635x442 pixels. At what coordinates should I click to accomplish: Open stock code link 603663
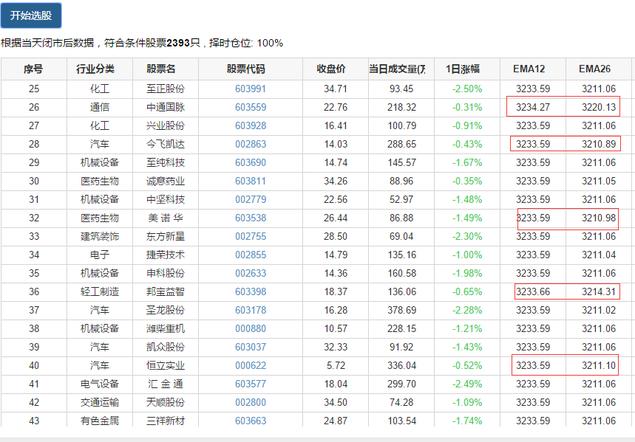coord(250,420)
